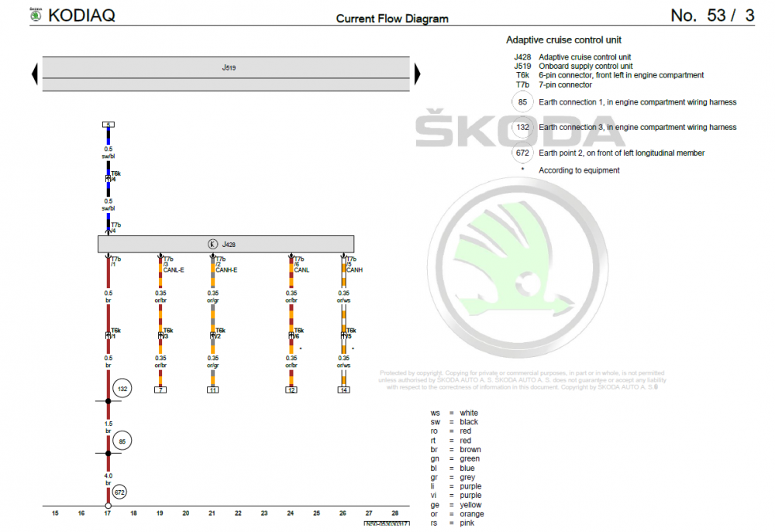Click the CANL-E pin label under J428

click(x=174, y=270)
